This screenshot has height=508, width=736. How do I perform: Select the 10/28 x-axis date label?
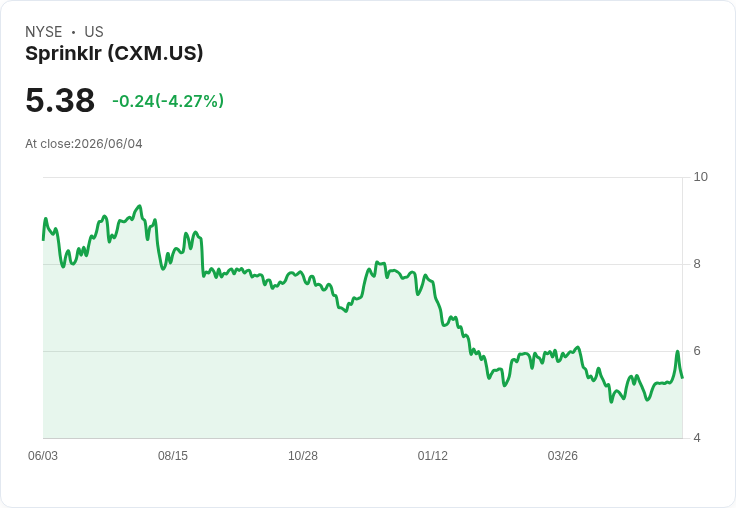303,455
